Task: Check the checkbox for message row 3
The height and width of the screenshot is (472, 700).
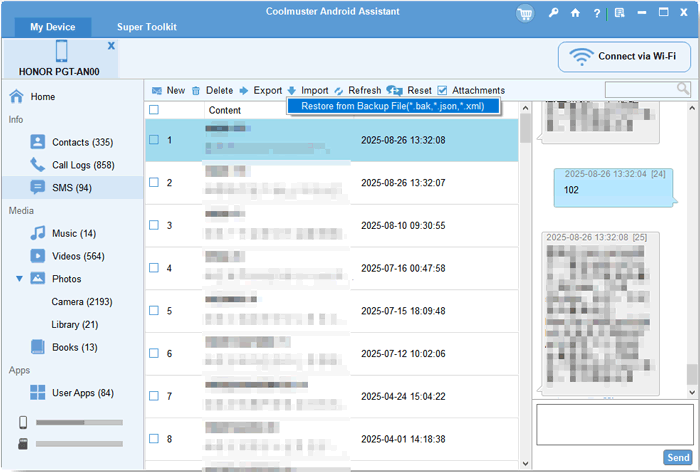Action: tap(154, 225)
